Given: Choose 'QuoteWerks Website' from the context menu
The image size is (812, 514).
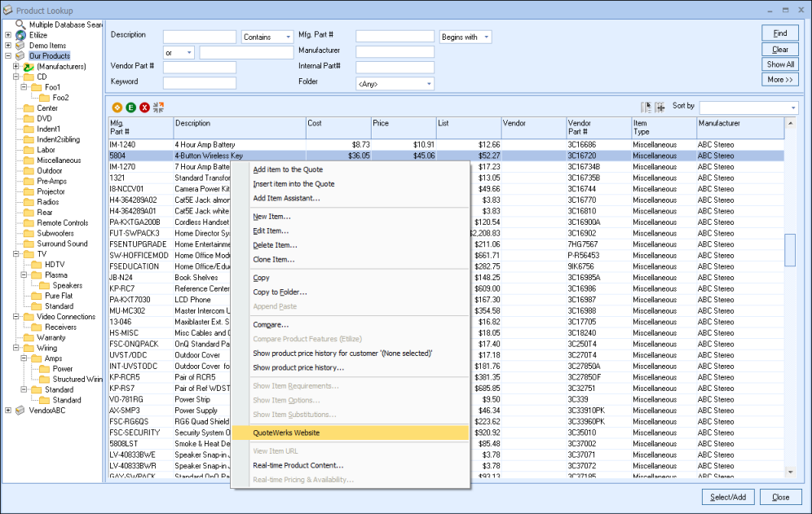Looking at the screenshot, I should [286, 433].
